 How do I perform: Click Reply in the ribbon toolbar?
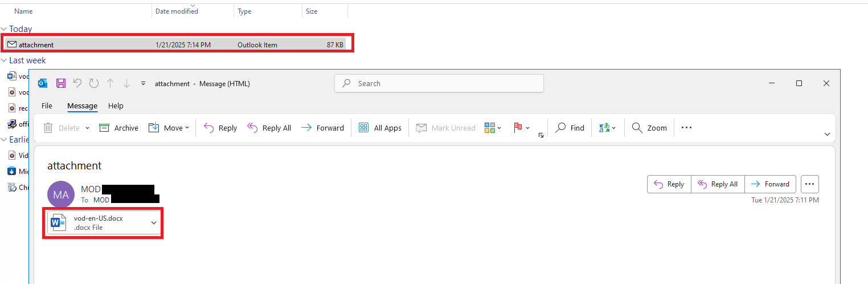point(220,128)
